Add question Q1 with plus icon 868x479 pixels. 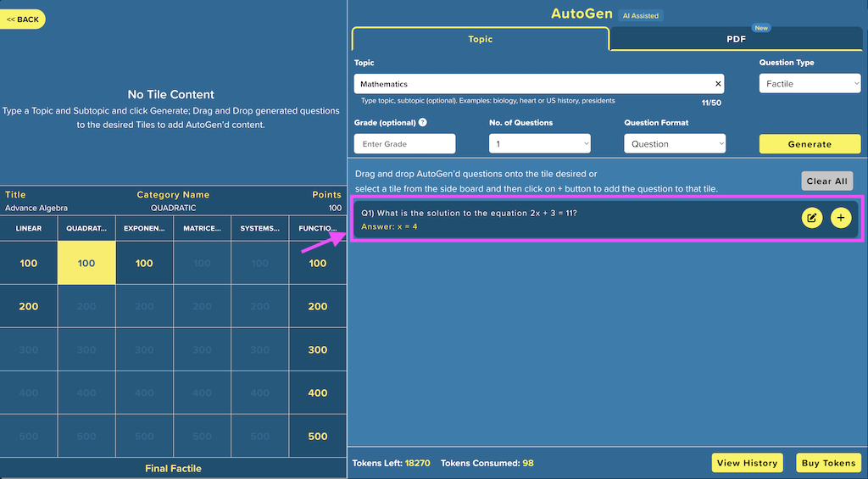click(x=840, y=218)
